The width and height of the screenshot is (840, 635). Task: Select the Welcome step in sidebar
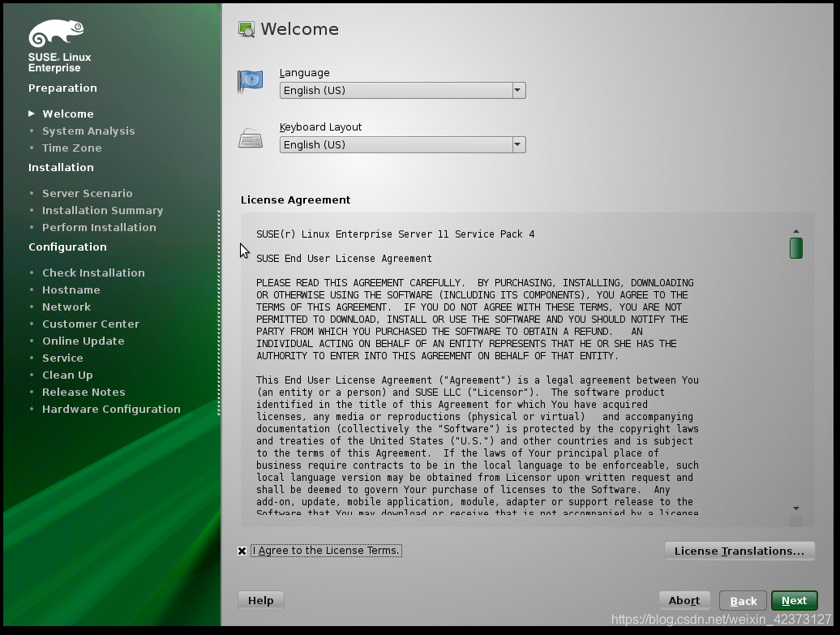tap(68, 114)
